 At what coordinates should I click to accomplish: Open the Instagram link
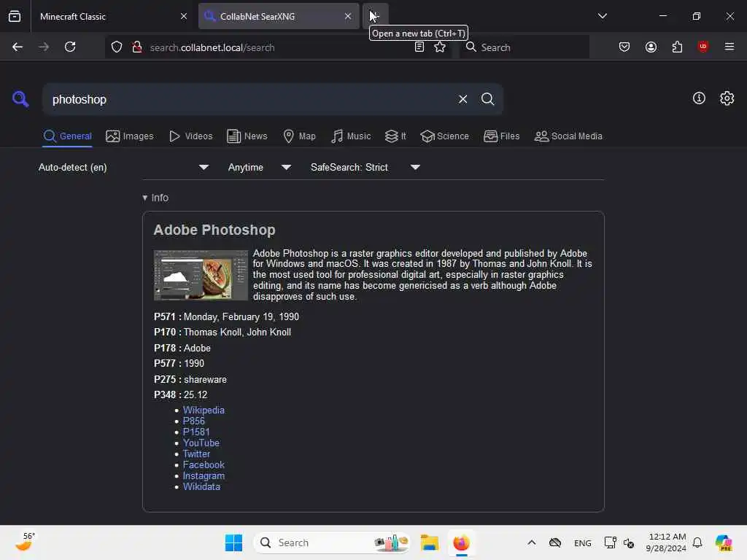click(204, 475)
